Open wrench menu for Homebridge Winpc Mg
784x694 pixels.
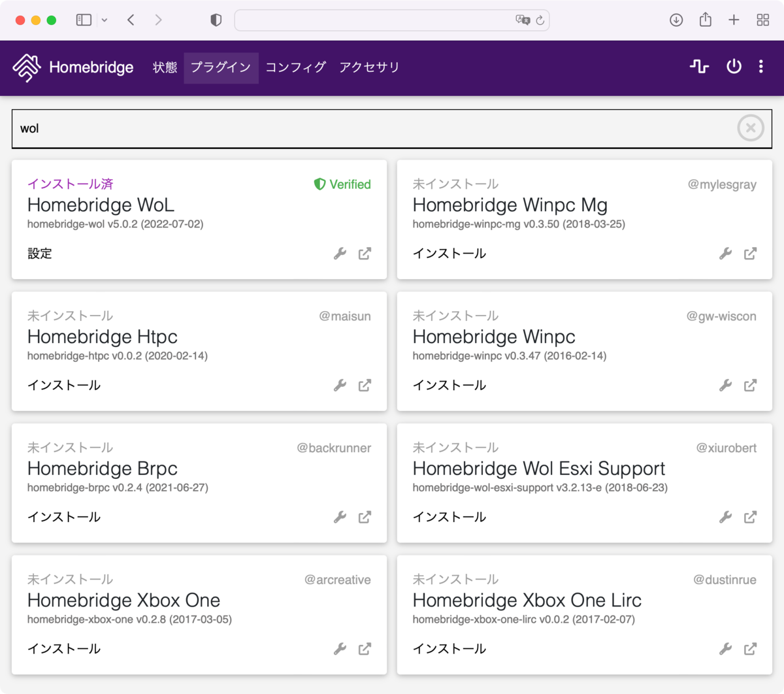tap(725, 254)
